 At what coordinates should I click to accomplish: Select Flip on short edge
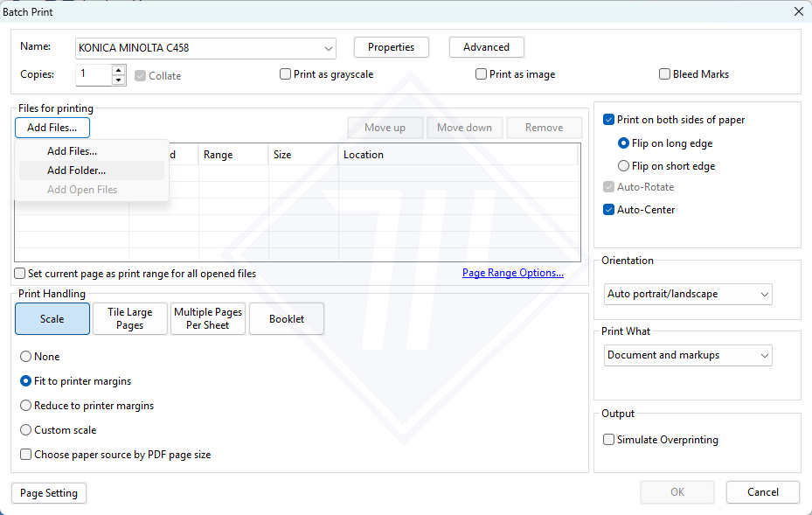coord(623,165)
